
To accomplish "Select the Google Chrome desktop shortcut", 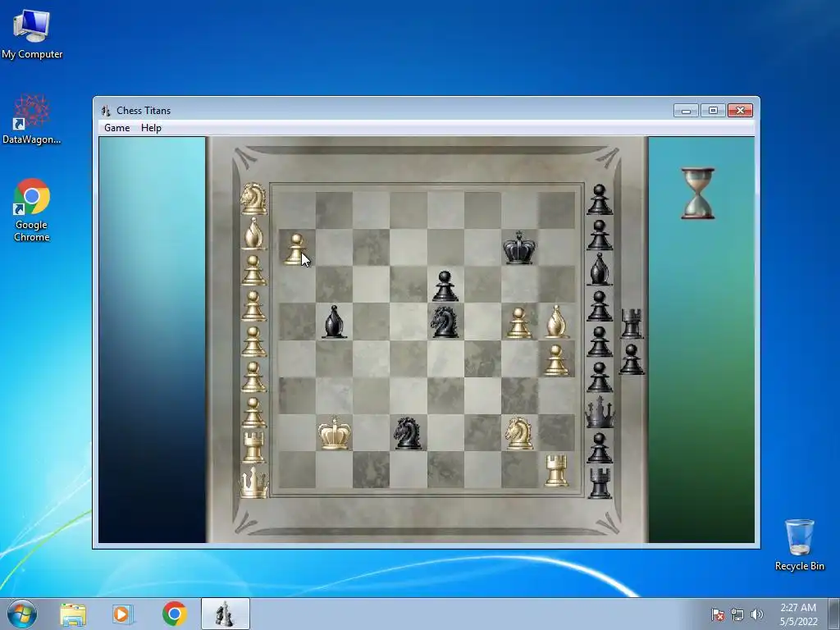I will 32,211.
